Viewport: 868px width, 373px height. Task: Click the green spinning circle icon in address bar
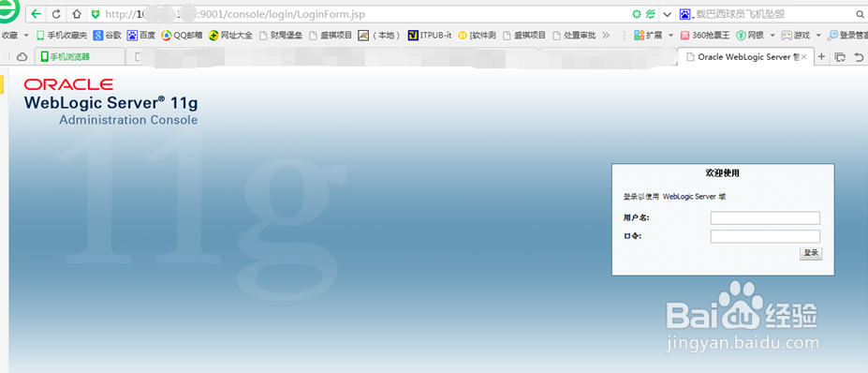coord(637,14)
